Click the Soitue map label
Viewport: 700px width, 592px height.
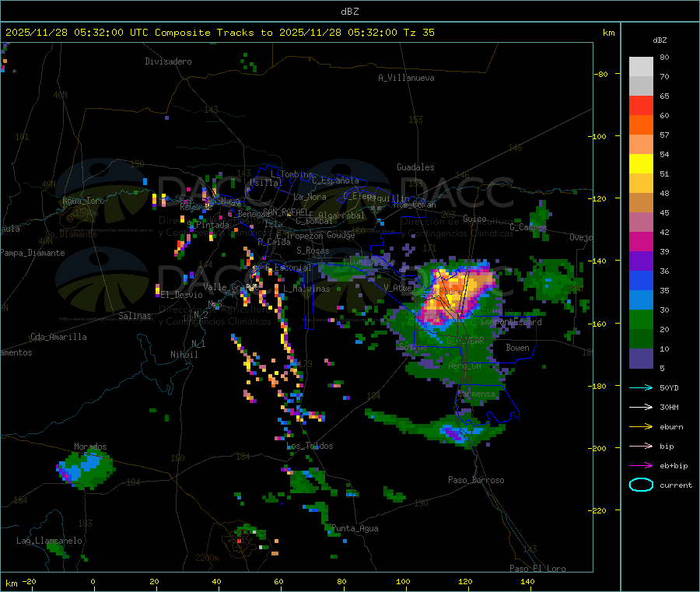point(413,347)
